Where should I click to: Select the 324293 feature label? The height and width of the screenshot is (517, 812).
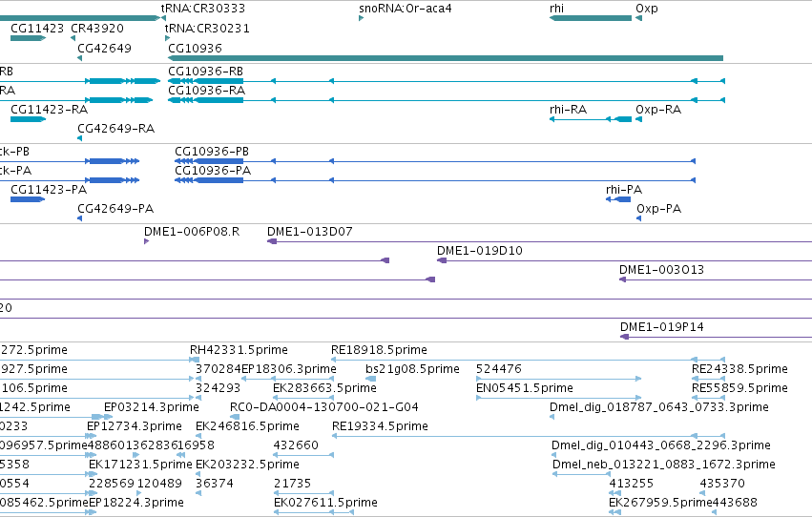[x=218, y=388]
